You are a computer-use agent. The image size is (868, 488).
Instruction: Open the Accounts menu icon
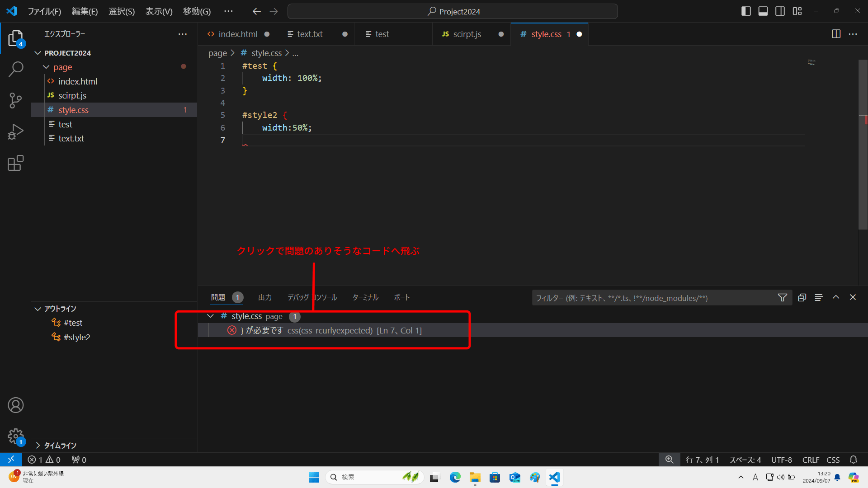point(15,405)
